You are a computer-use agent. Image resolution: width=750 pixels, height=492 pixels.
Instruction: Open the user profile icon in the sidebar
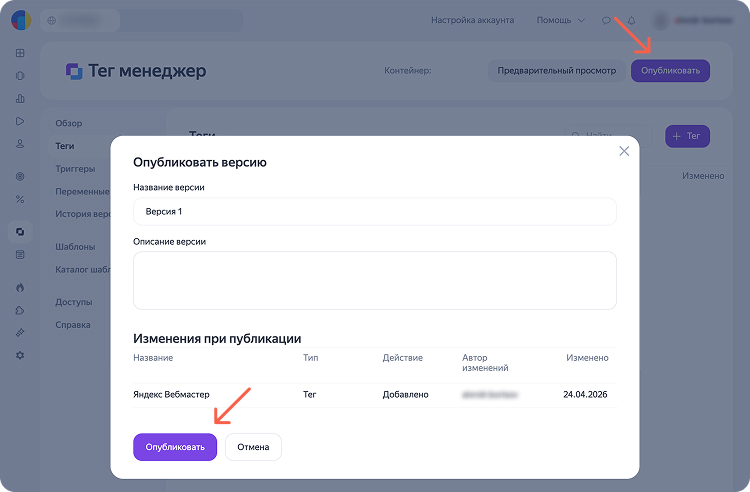pyautogui.click(x=20, y=144)
